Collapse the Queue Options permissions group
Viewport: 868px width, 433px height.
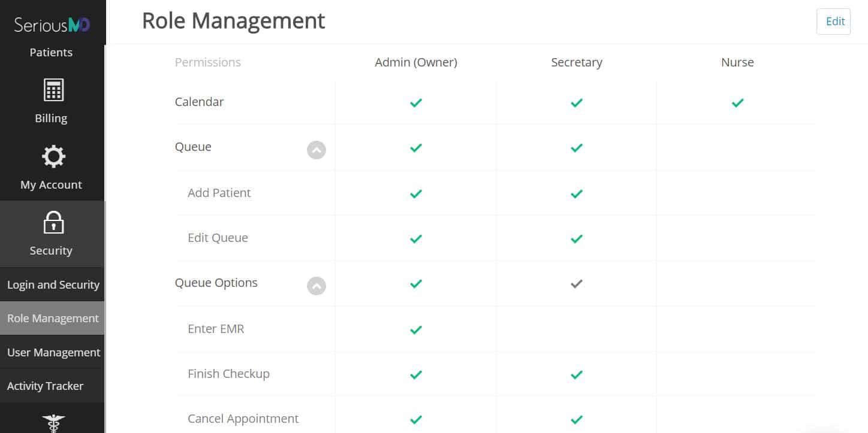(317, 286)
